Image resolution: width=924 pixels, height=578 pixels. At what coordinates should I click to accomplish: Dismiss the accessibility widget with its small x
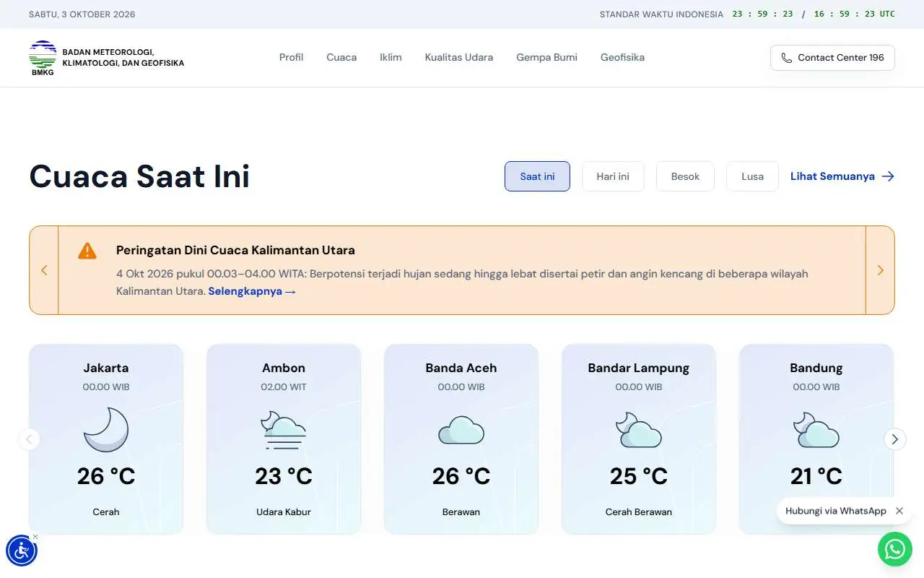(35, 537)
